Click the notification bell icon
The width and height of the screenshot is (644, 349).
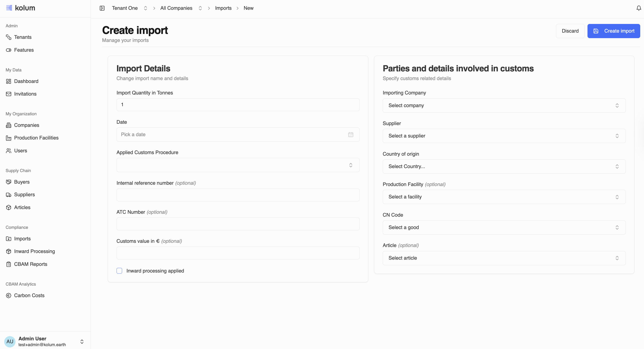click(x=638, y=8)
